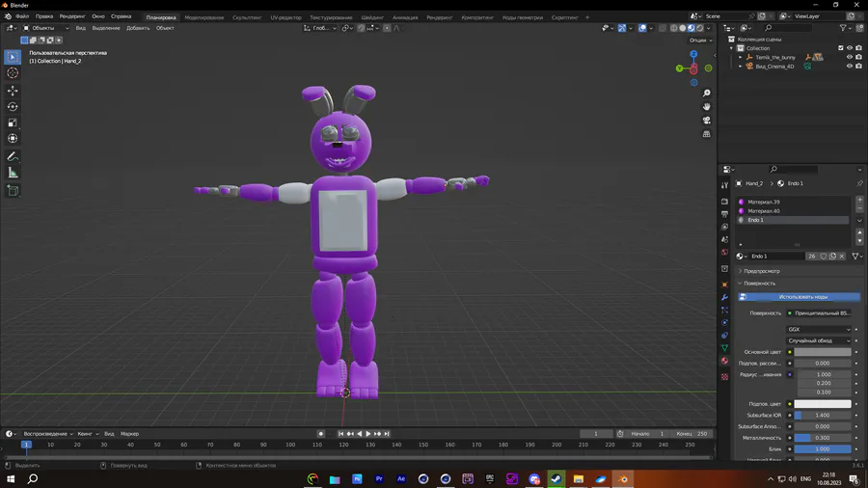The width and height of the screenshot is (868, 488).
Task: Expand Вид_Cinema_4D in outliner
Action: (x=740, y=67)
